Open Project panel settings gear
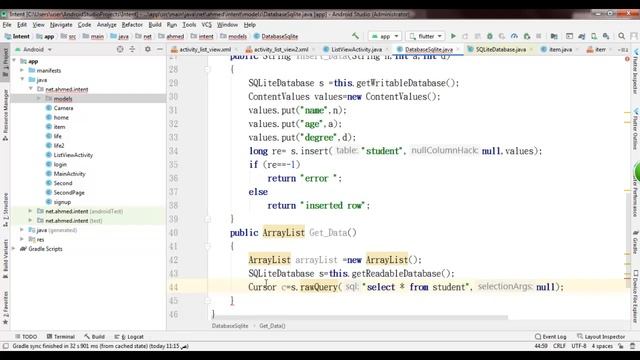640x360 pixels. point(148,49)
